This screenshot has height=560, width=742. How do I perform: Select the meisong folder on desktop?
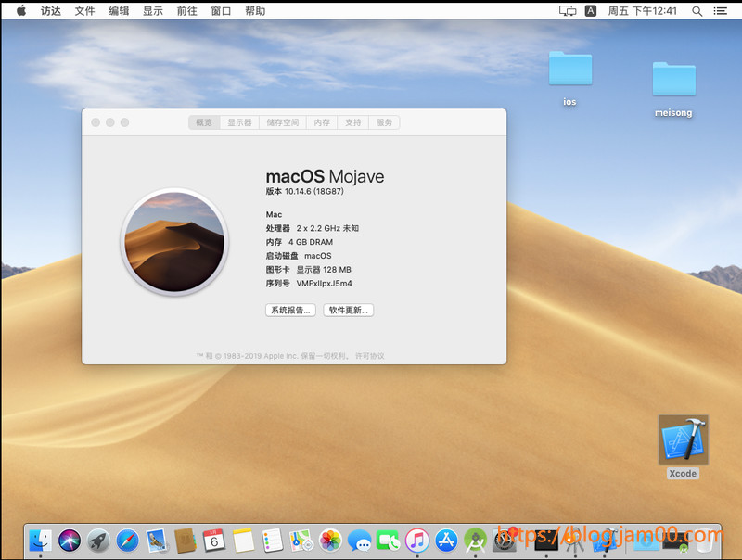tap(673, 81)
